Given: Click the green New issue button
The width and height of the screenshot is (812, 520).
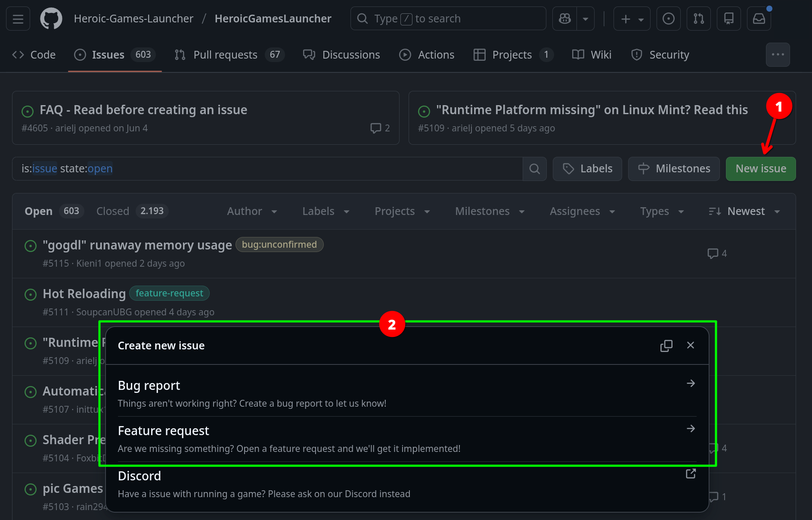Looking at the screenshot, I should click(x=760, y=169).
